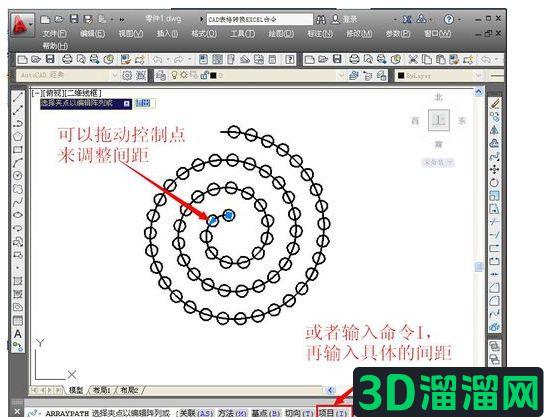Open the 格式(O) menu
This screenshot has width=544, height=417.
204,34
